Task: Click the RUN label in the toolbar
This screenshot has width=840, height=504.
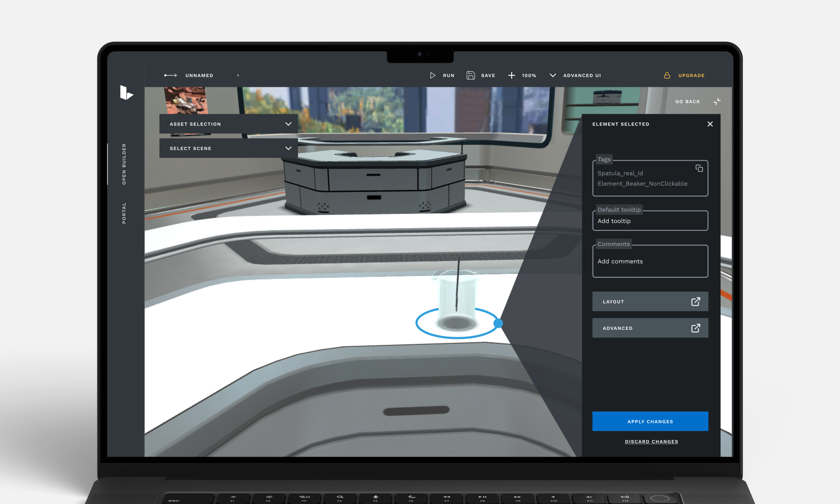Action: [449, 75]
